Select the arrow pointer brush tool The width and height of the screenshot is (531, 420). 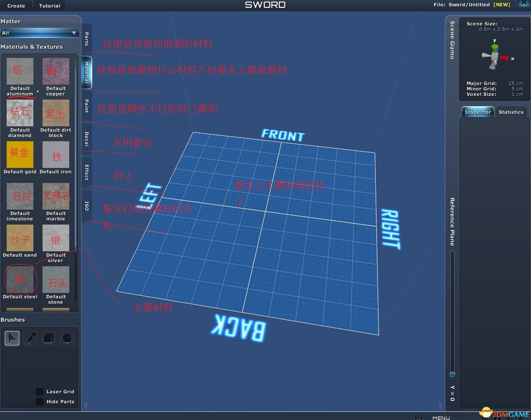coord(12,338)
